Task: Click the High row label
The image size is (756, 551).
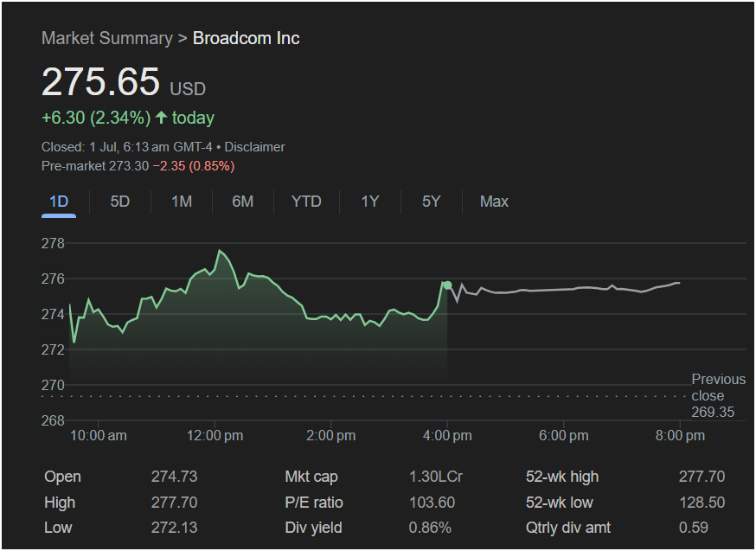Action: point(60,503)
